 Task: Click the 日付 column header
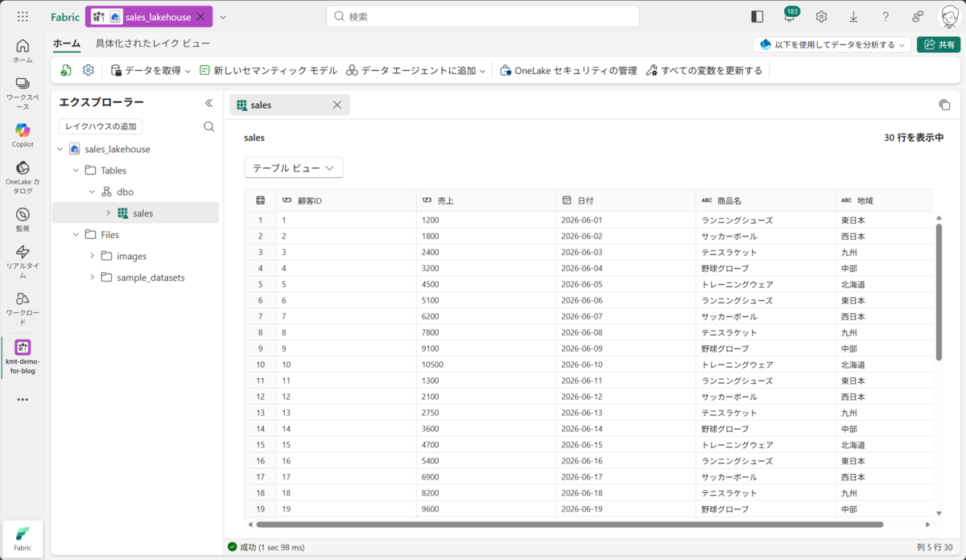(x=625, y=200)
